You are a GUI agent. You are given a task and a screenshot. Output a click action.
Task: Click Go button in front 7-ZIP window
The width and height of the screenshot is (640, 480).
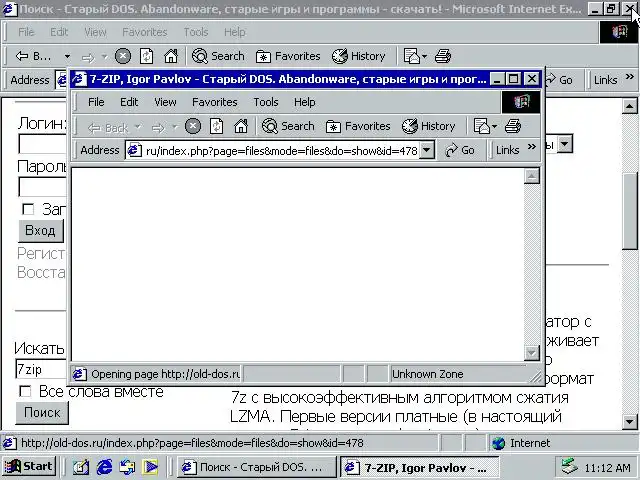460,150
